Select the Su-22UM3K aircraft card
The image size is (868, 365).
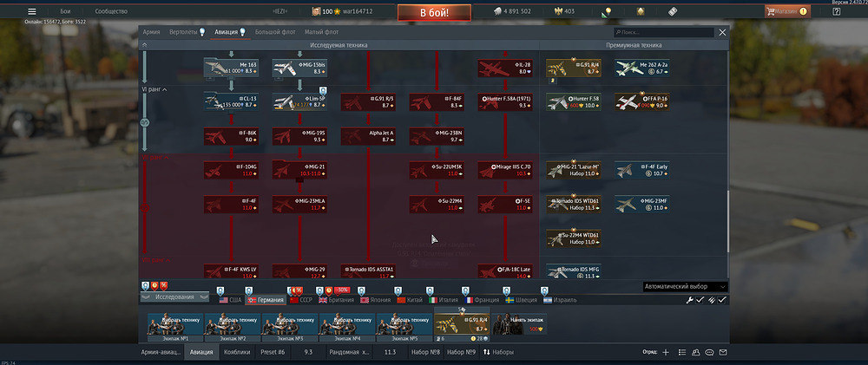tap(437, 170)
